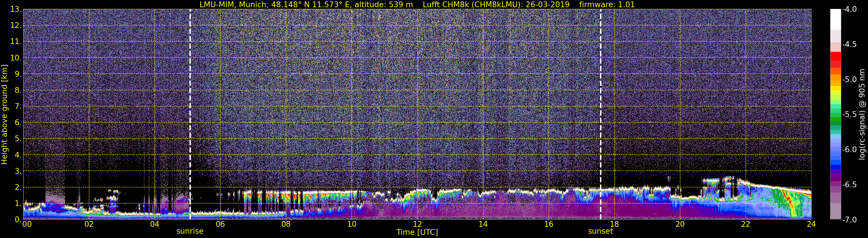
Task: Click the '2.' height tick label
Action: pyautogui.click(x=18, y=187)
